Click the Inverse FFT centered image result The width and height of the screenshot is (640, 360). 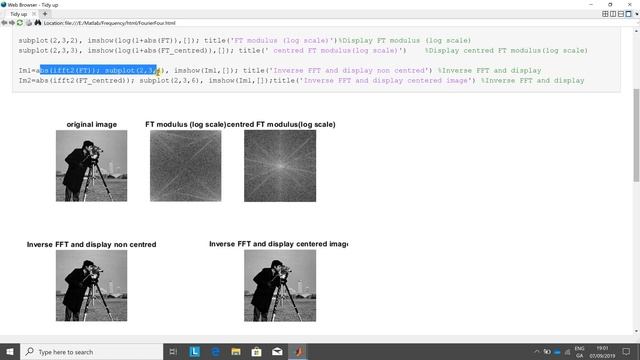[x=280, y=286]
